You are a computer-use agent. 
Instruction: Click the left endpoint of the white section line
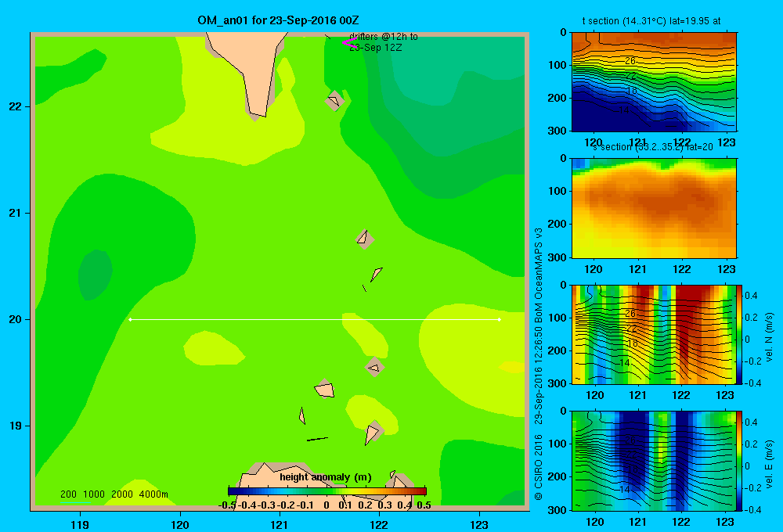(x=130, y=319)
